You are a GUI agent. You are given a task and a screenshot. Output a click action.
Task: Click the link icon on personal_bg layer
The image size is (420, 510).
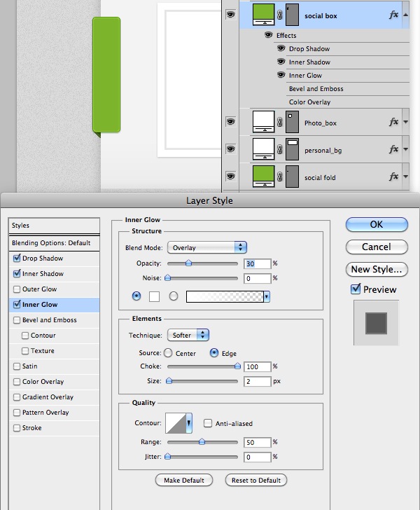pyautogui.click(x=279, y=150)
